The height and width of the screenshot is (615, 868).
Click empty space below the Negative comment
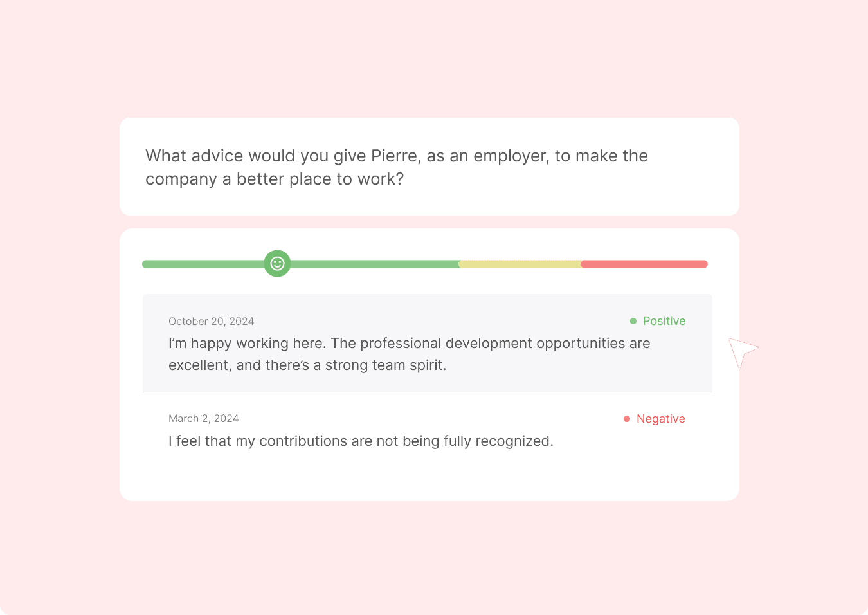pyautogui.click(x=427, y=475)
